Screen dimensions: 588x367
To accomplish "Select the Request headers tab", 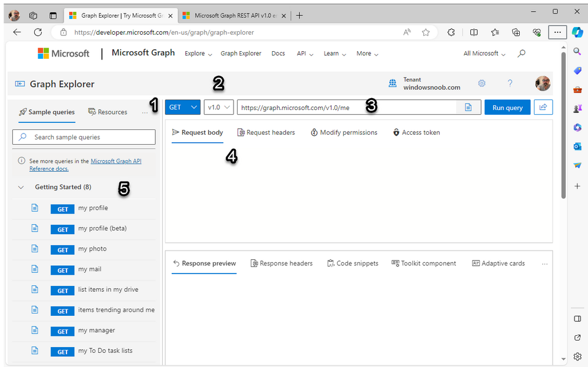I will tap(266, 132).
